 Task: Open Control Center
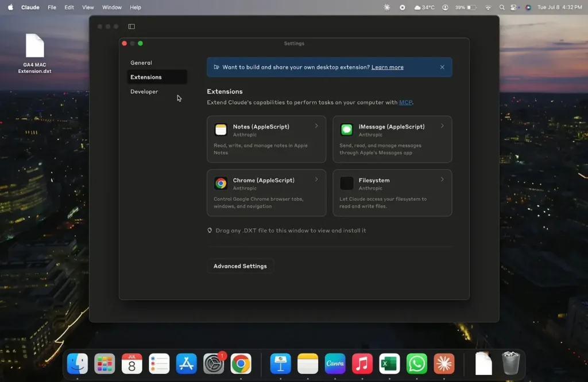coord(514,7)
